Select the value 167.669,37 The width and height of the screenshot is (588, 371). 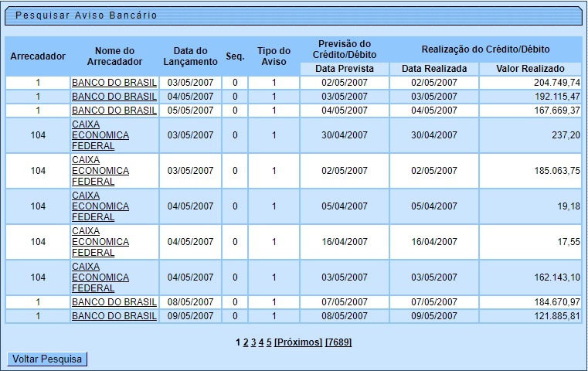point(557,111)
